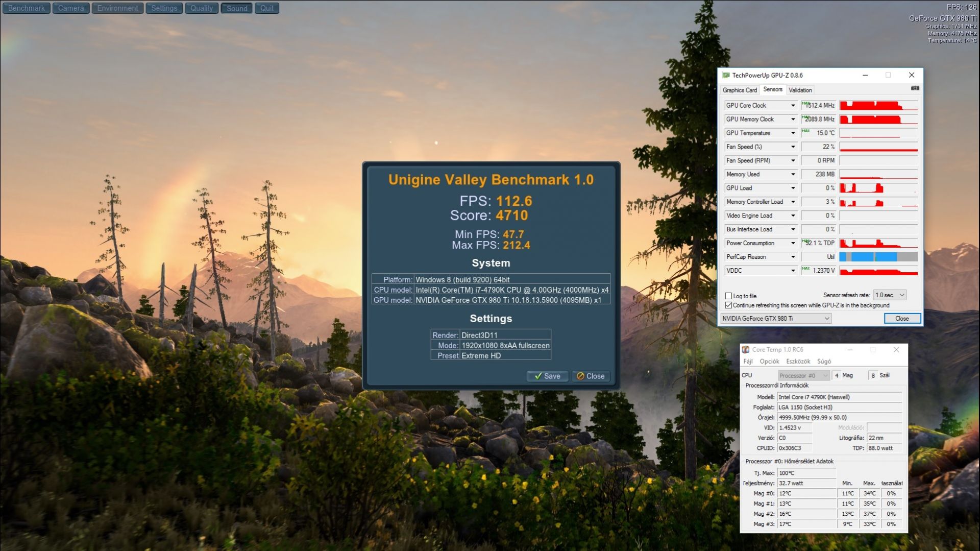Click the GPU model row in System table
This screenshot has height=551, width=980.
coord(491,300)
